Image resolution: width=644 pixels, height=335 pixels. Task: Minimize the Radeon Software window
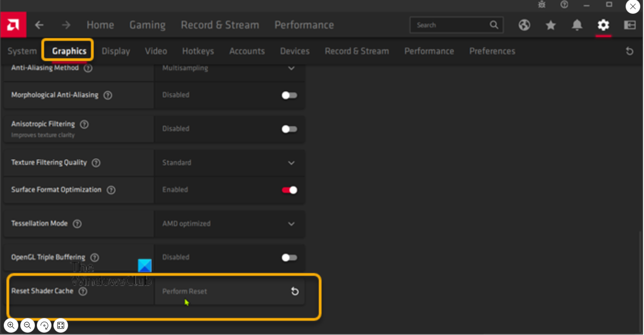[586, 5]
